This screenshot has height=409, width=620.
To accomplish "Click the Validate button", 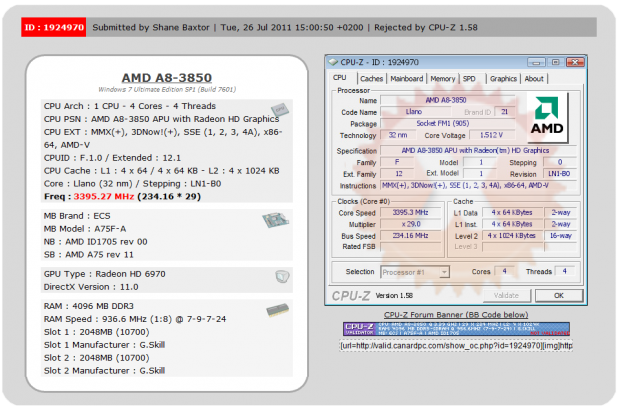I will 507,295.
